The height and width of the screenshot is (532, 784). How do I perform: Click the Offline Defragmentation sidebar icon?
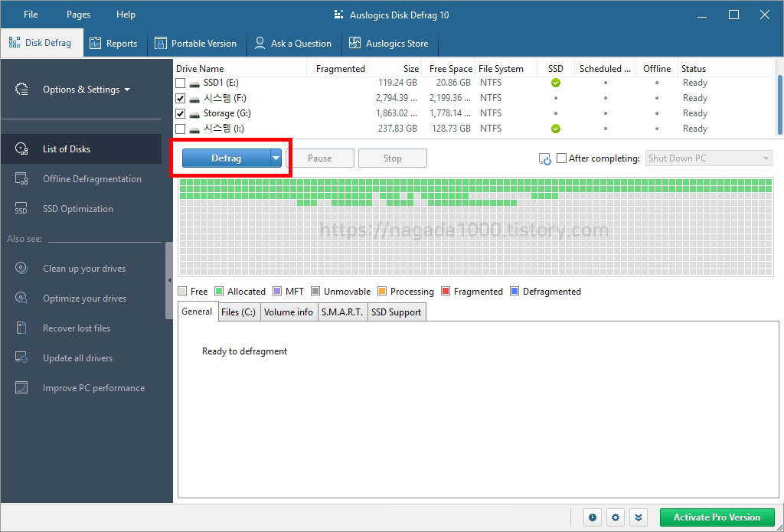[21, 179]
